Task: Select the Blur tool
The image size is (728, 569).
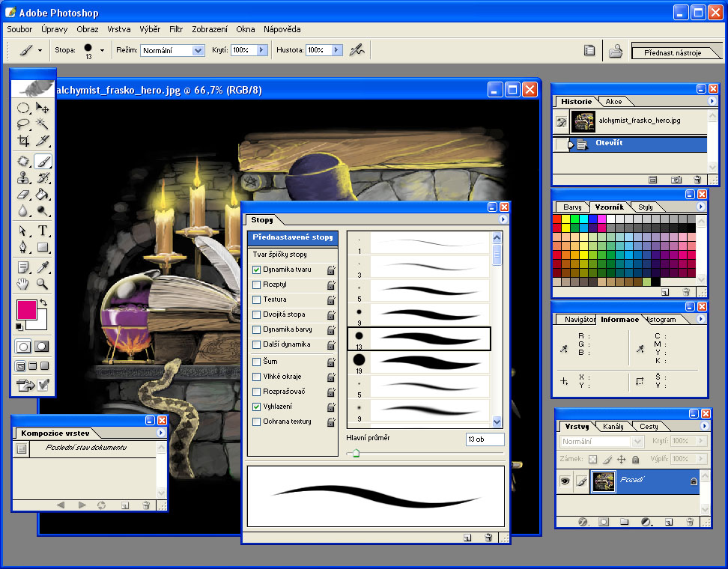Action: [23, 211]
